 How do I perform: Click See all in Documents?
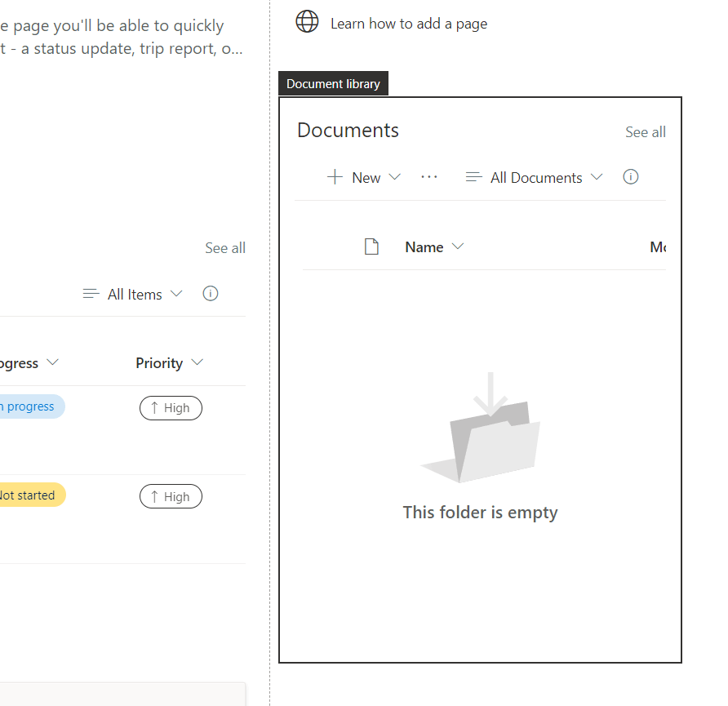tap(645, 132)
